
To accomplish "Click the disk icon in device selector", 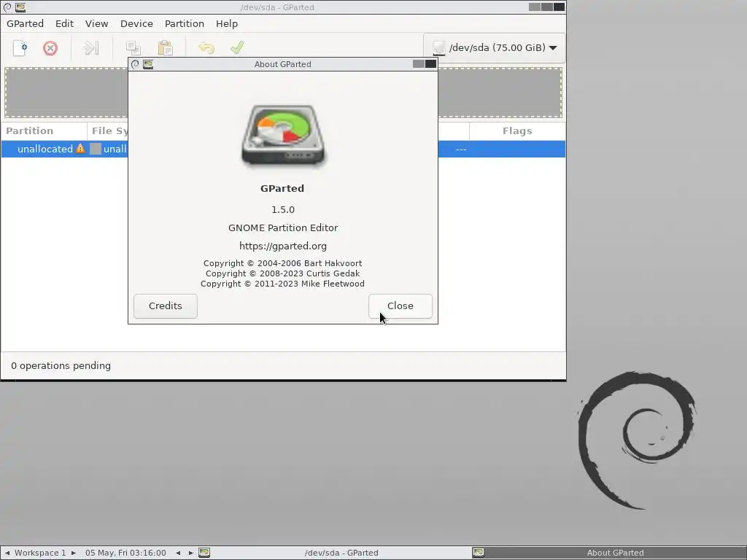I will [438, 47].
